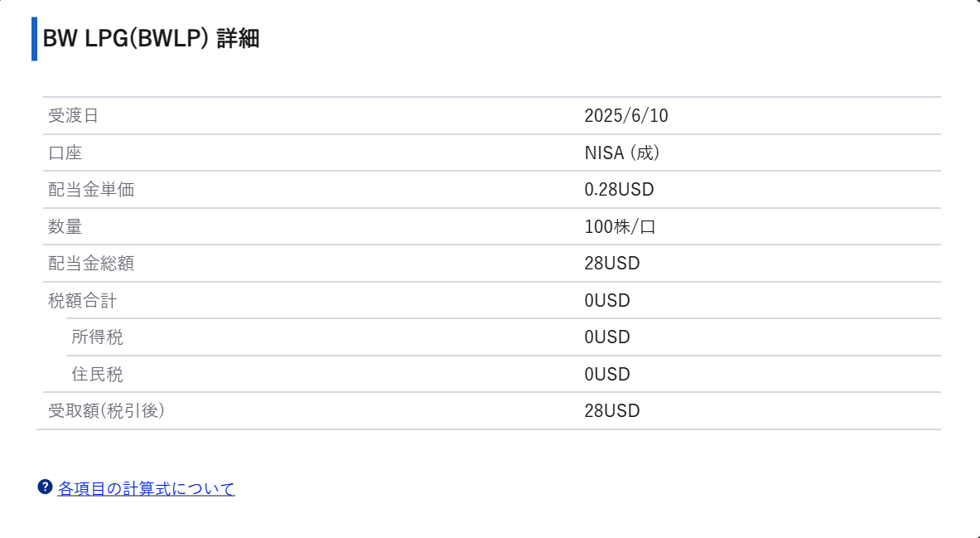Screen dimensions: 980x538
Task: Select the 受取額(税引後) row label
Action: click(x=107, y=411)
